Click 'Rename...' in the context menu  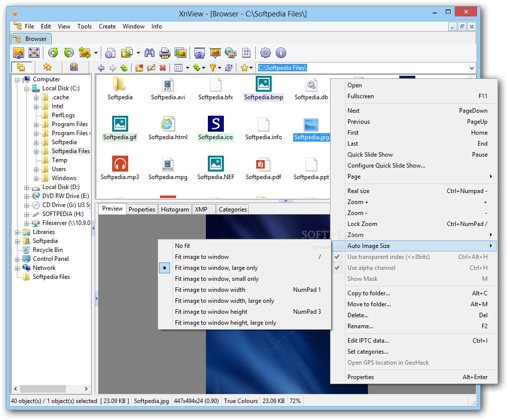(414, 326)
